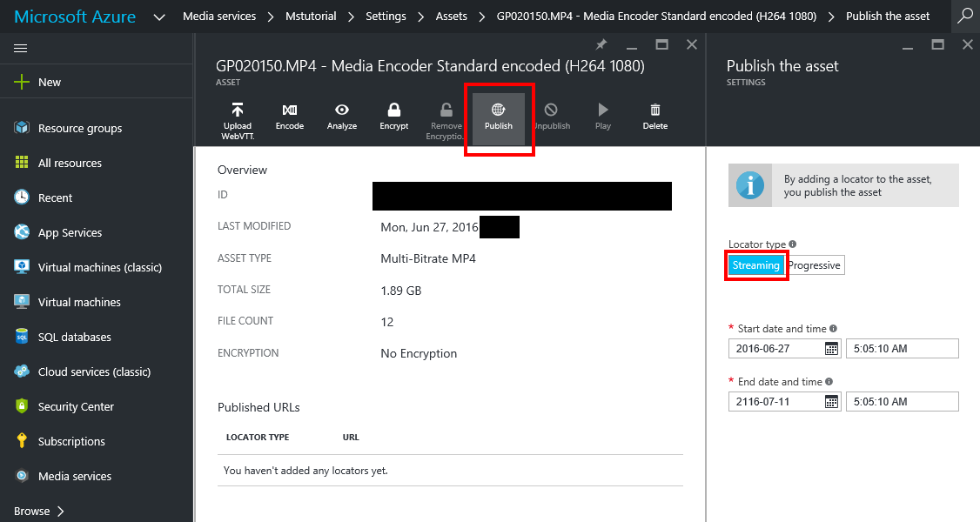Click the Remove Encryption unlocked padlock icon
The height and width of the screenshot is (522, 980).
coord(446,110)
